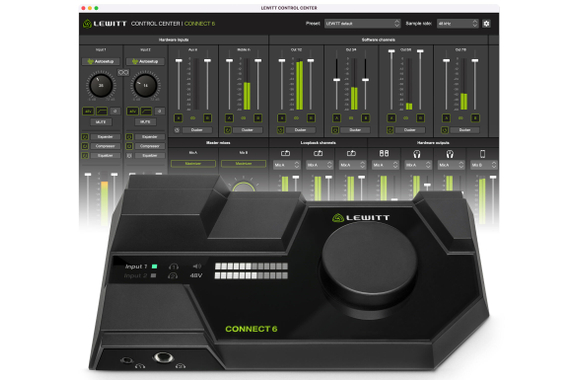Image resolution: width=576 pixels, height=380 pixels.
Task: Select the mobile phone output icon
Action: tap(483, 154)
